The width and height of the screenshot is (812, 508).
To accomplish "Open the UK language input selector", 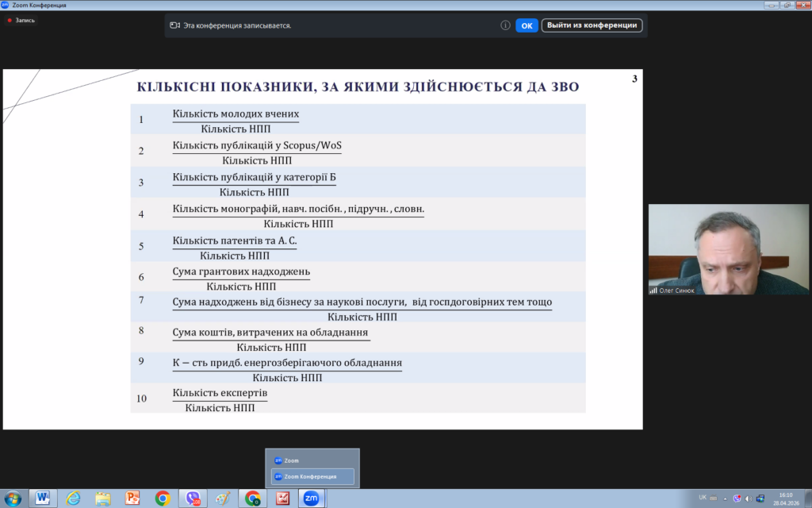I will pyautogui.click(x=703, y=498).
